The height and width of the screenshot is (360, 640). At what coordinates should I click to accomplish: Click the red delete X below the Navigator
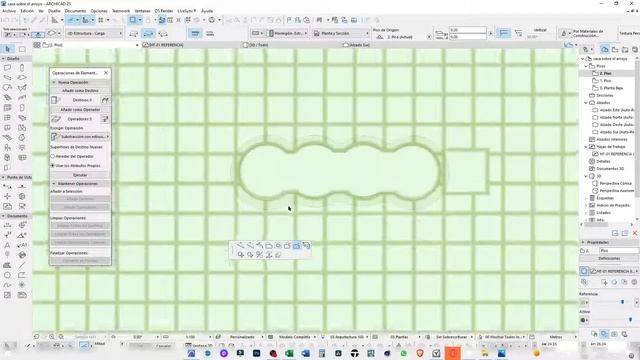pyautogui.click(x=635, y=233)
